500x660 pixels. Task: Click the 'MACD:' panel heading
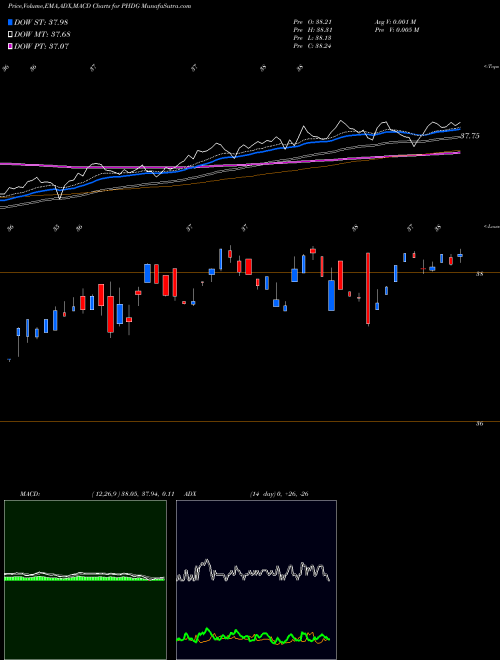click(x=30, y=494)
